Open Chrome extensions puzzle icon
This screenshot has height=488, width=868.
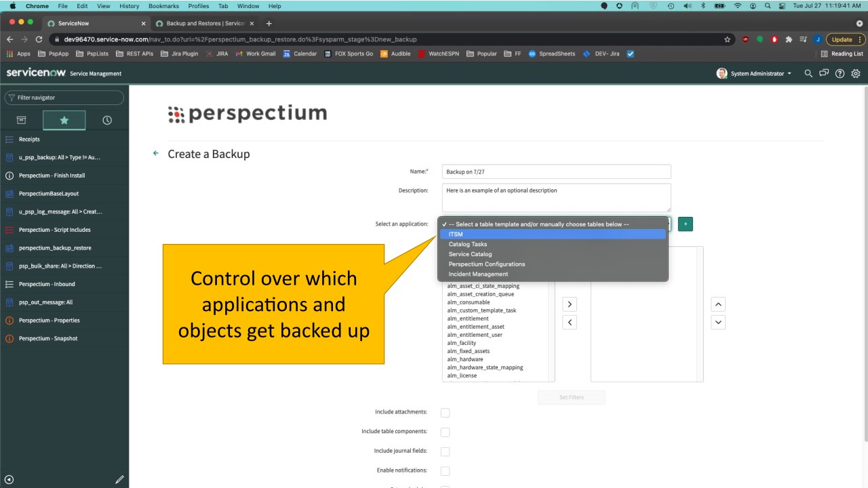pyautogui.click(x=789, y=39)
